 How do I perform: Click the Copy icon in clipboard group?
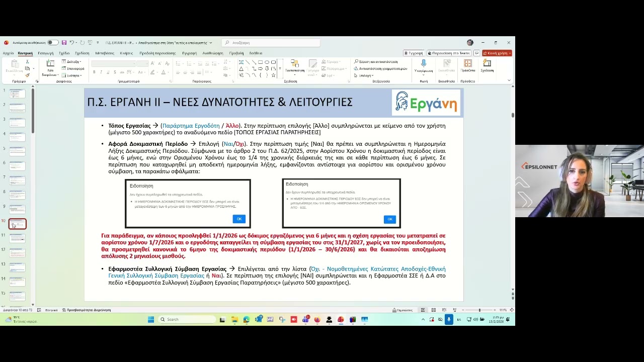click(x=27, y=68)
